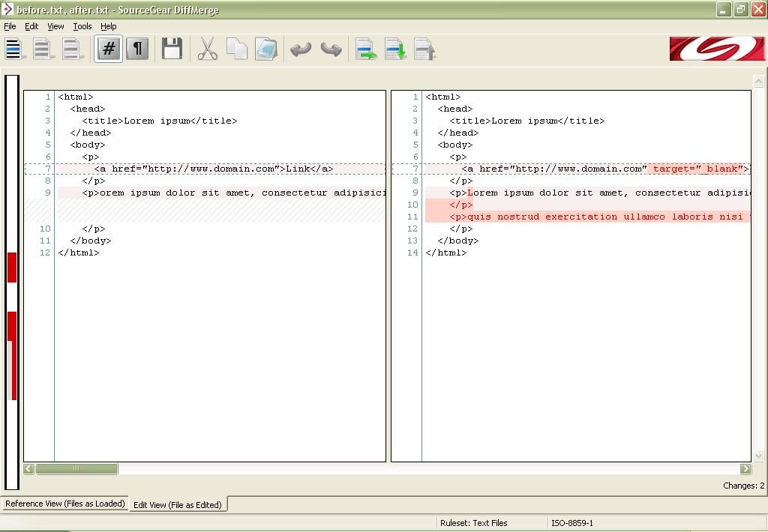Switch to Edit View (File as Edited) tab
The image size is (768, 532).
tap(178, 504)
